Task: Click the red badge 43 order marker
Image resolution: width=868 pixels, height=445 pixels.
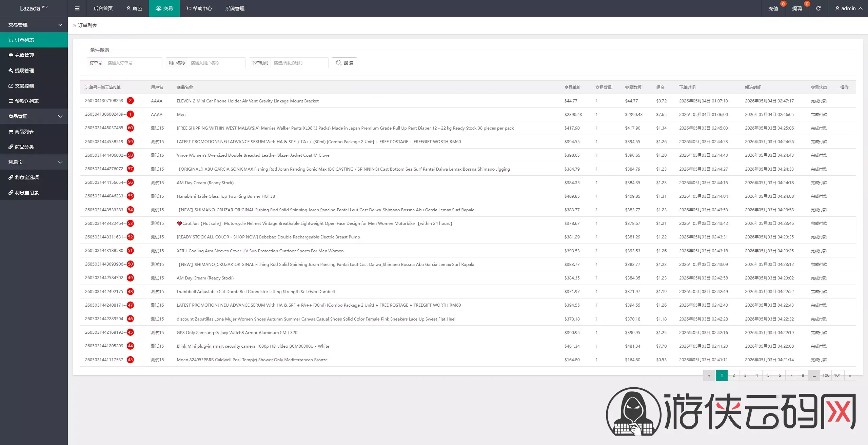Action: (x=130, y=360)
